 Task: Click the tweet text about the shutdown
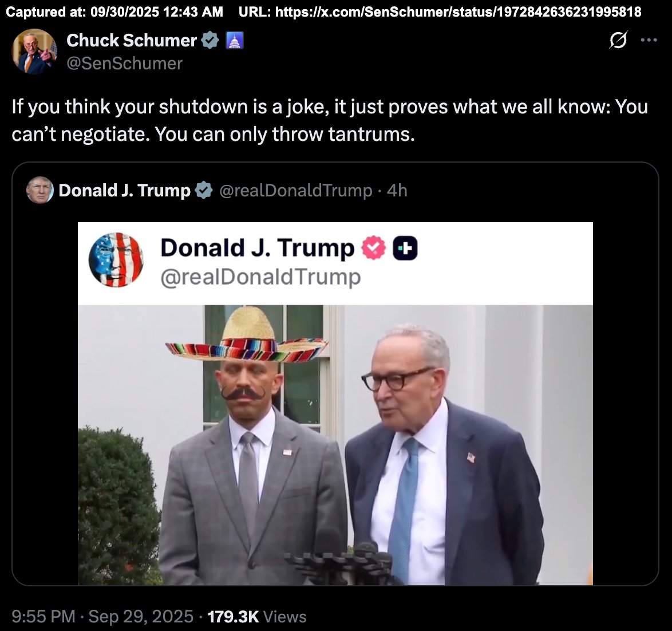(330, 120)
